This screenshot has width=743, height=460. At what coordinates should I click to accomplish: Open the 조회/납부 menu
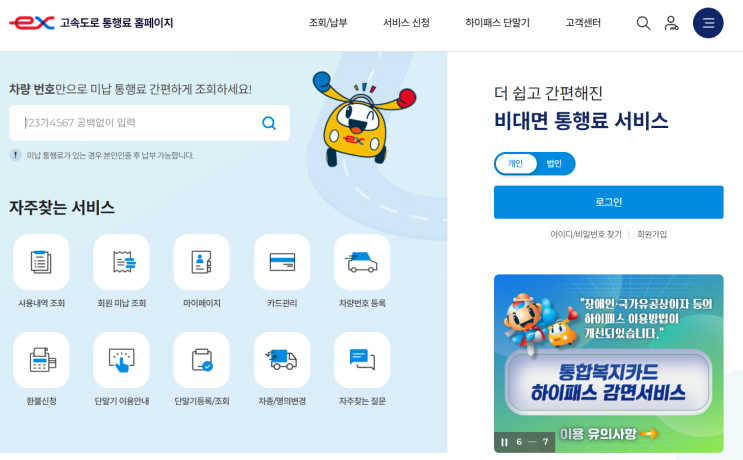point(328,23)
